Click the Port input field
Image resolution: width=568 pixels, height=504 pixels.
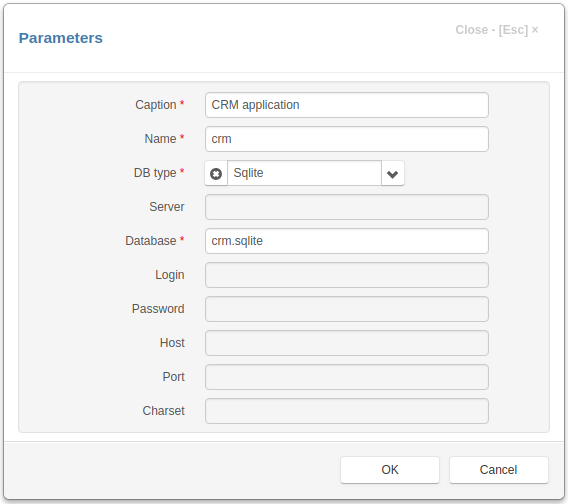click(347, 377)
